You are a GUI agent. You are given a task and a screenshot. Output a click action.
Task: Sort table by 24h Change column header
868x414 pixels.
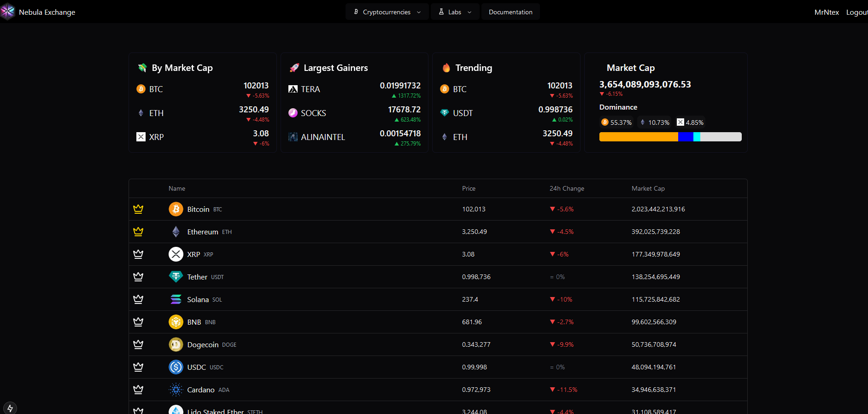567,188
